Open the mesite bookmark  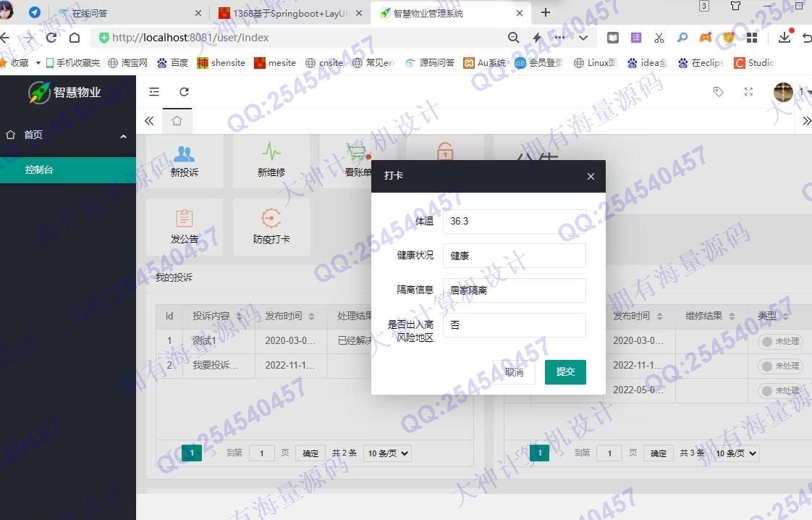tap(275, 63)
